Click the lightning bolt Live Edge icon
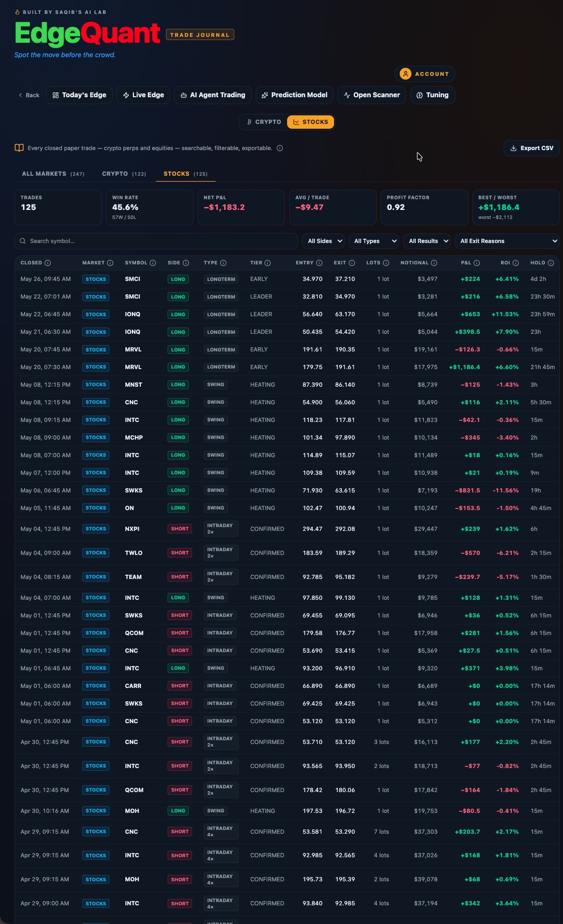The image size is (563, 924). pyautogui.click(x=126, y=95)
